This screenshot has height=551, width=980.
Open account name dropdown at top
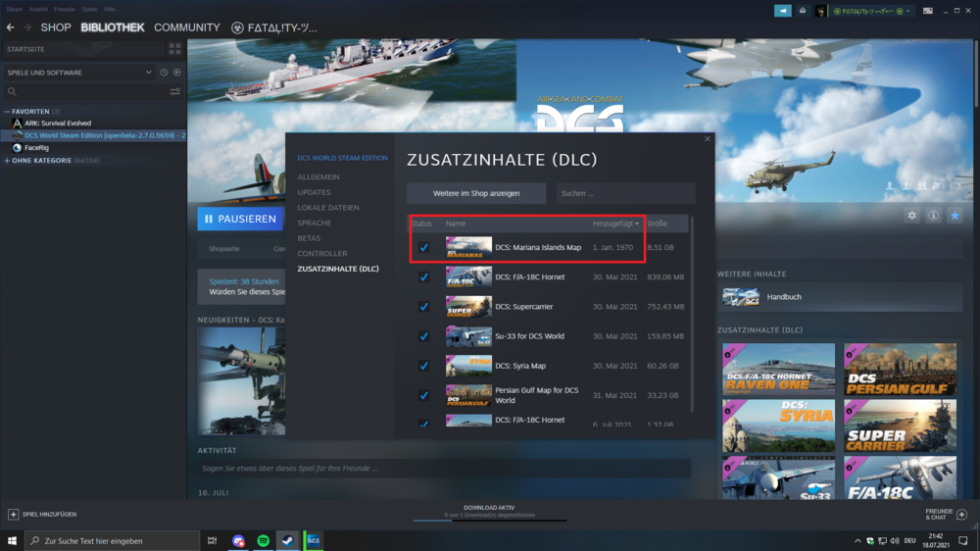click(872, 11)
